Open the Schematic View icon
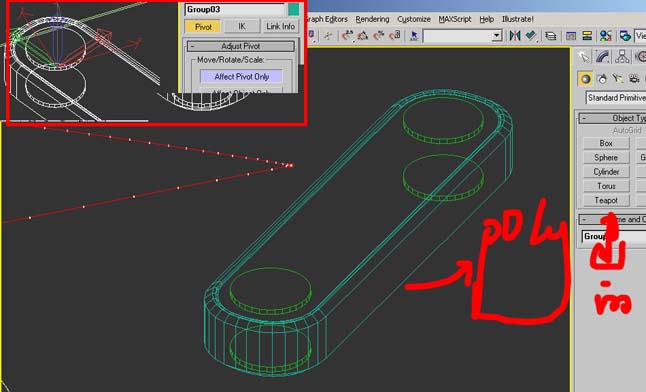This screenshot has width=646, height=392. pos(587,36)
